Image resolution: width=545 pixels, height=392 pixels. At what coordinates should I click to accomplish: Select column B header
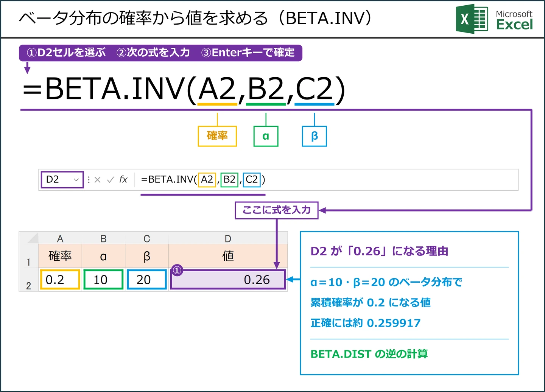[x=103, y=238]
